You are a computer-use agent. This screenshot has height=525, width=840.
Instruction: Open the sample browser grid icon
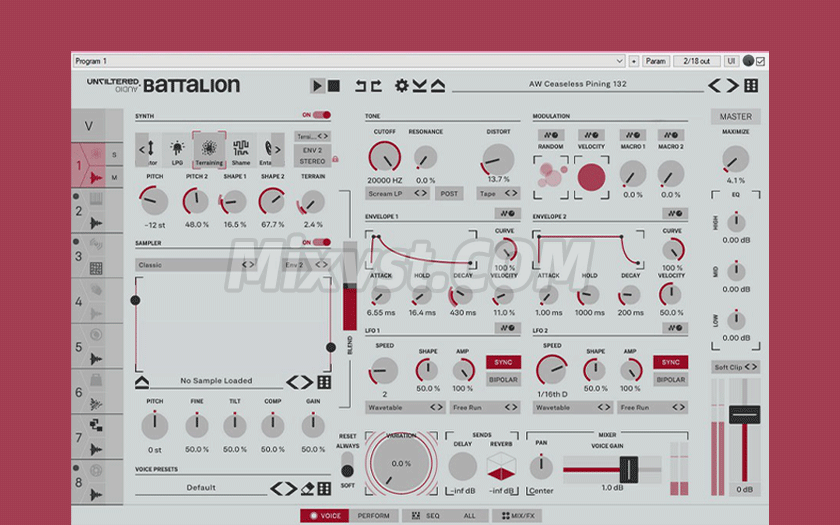pos(324,382)
